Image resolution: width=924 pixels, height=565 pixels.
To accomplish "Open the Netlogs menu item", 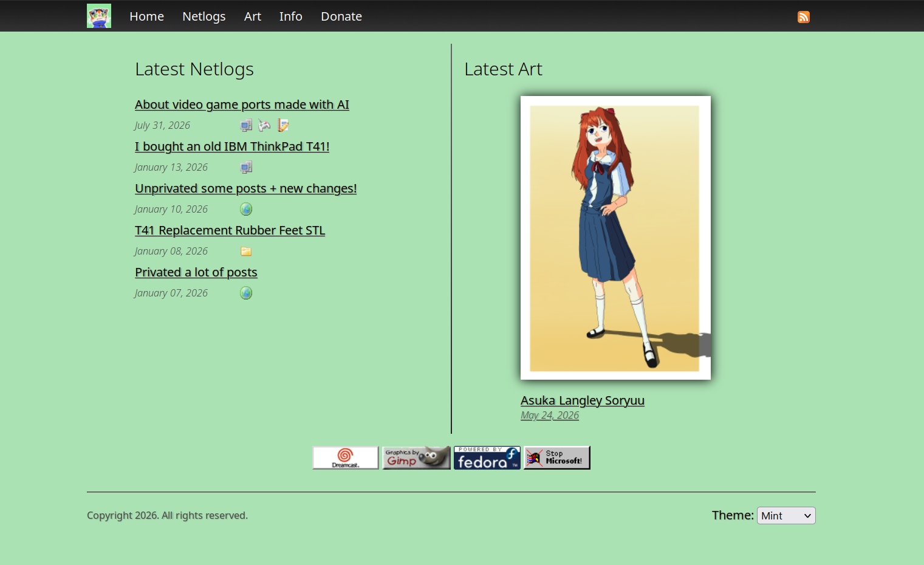I will (204, 16).
